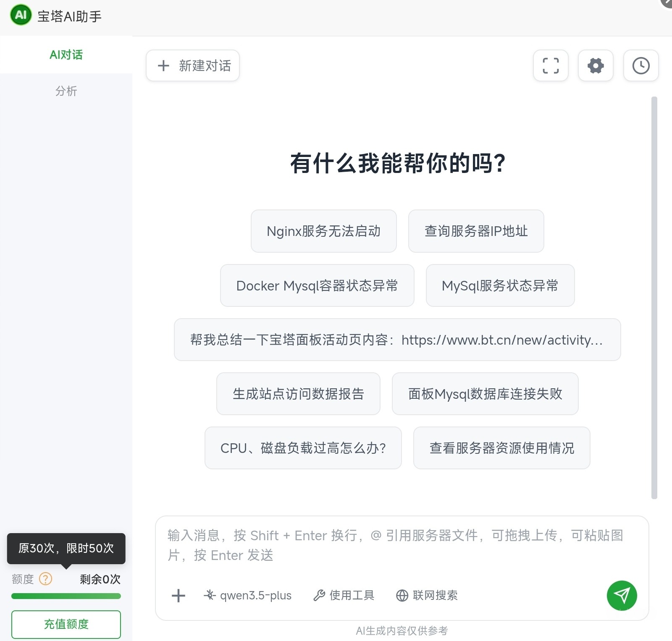Click the 宝塔AI助手 logo icon
The height and width of the screenshot is (641, 672).
(x=21, y=15)
